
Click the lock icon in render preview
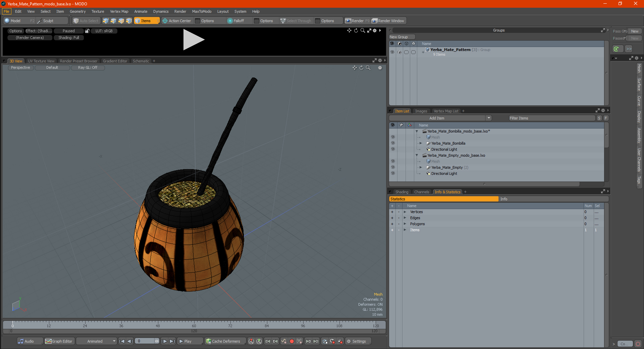(87, 31)
